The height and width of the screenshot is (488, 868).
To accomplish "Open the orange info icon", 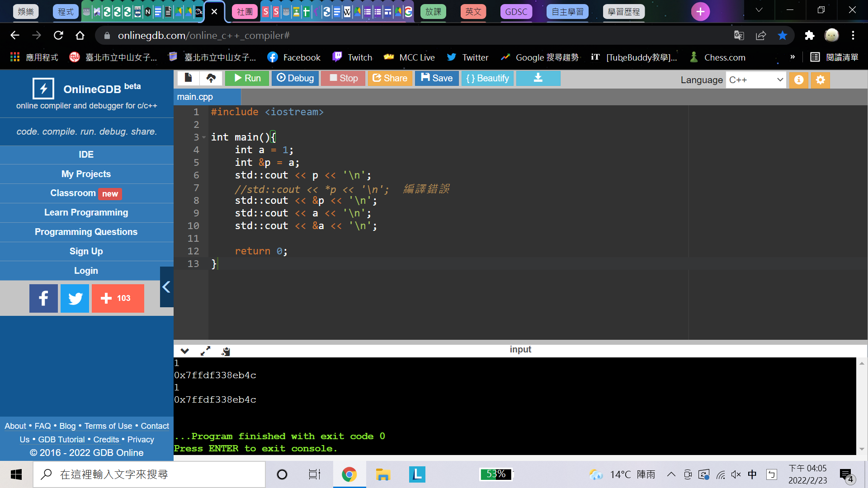I will point(799,80).
